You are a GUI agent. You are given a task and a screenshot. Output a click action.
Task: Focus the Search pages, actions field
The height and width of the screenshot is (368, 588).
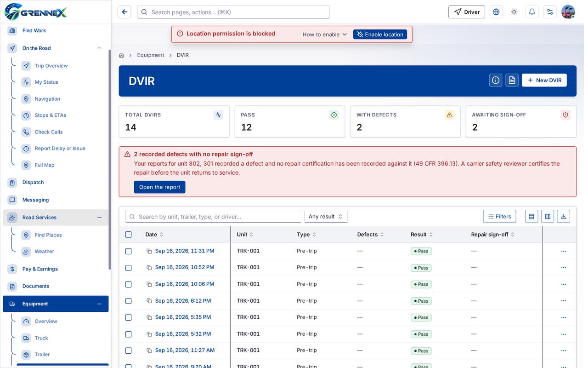coord(233,12)
